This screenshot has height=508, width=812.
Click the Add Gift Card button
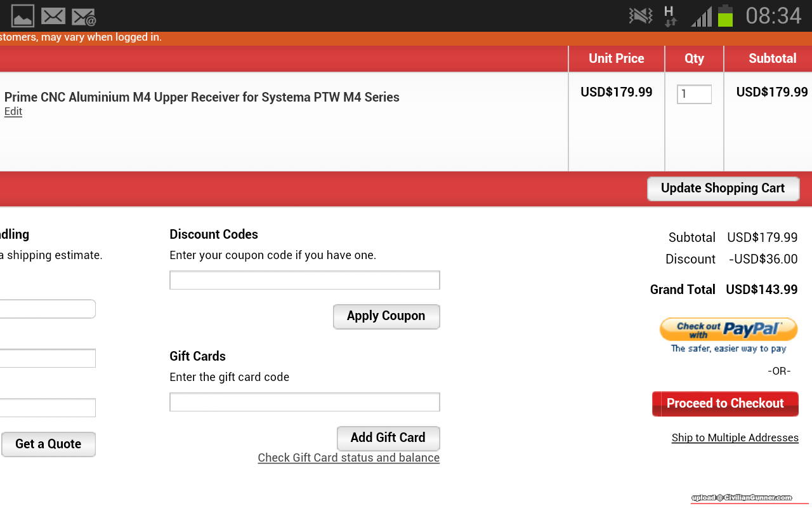pos(388,438)
